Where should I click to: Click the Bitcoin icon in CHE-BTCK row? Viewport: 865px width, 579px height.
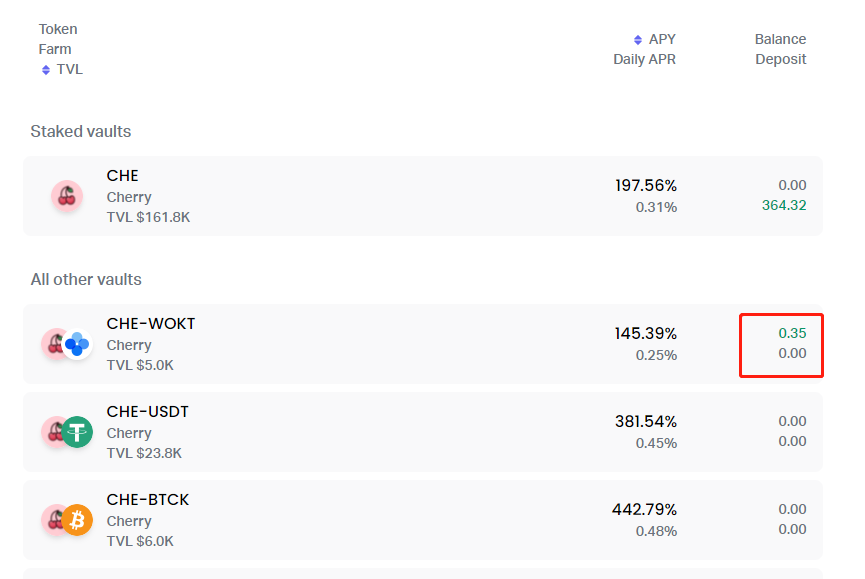click(x=77, y=520)
